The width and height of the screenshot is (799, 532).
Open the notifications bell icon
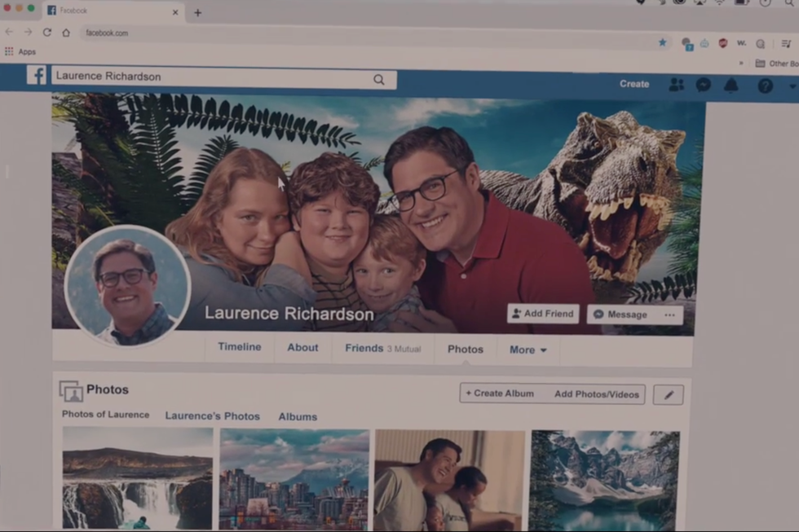731,85
